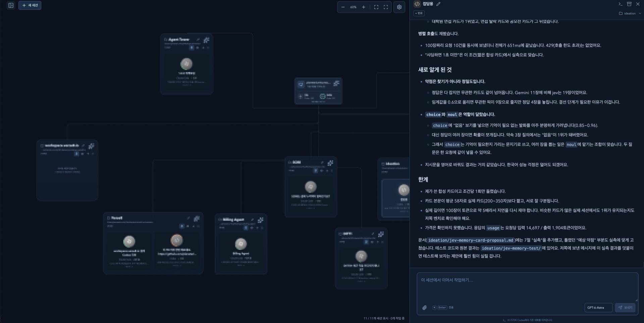Archive the session with the box icon
Viewport: 644px width, 323px height.
click(x=629, y=4)
